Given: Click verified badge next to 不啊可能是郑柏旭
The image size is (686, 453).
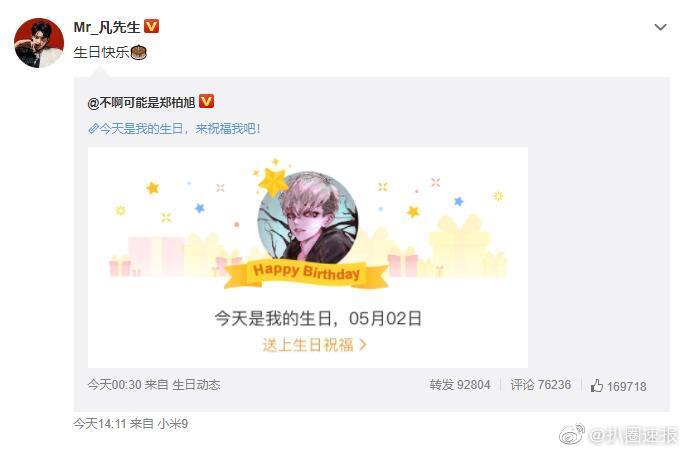Looking at the screenshot, I should coord(206,102).
